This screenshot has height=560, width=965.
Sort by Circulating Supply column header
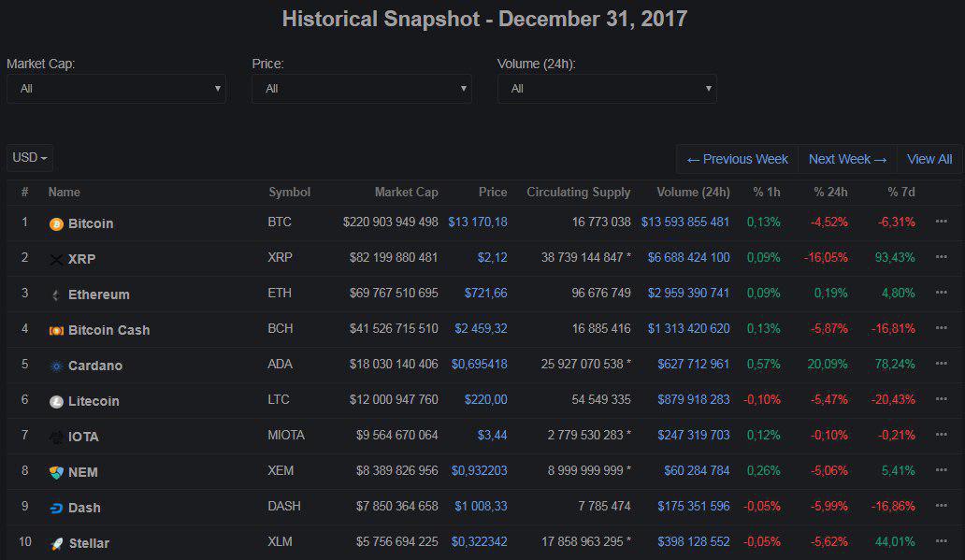pos(579,192)
